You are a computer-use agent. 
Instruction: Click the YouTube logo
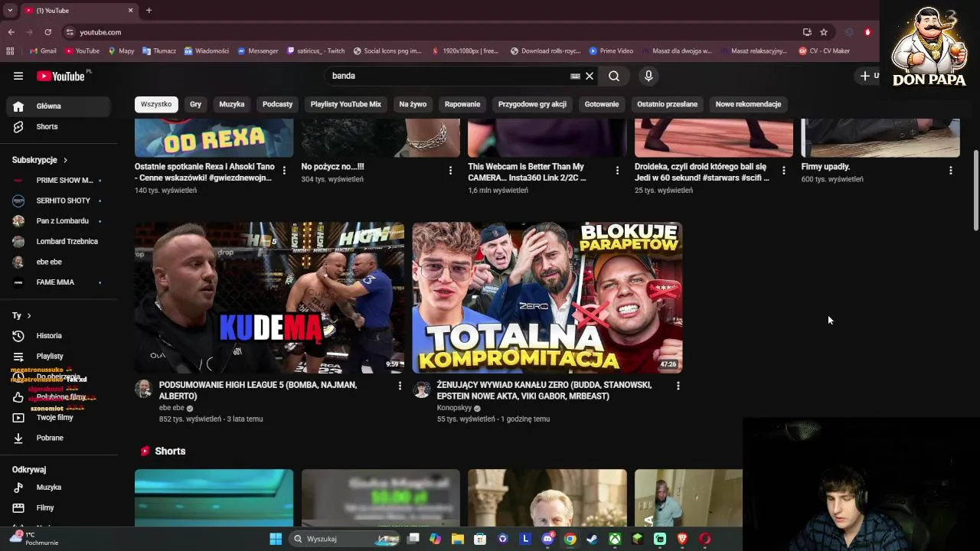click(x=61, y=76)
